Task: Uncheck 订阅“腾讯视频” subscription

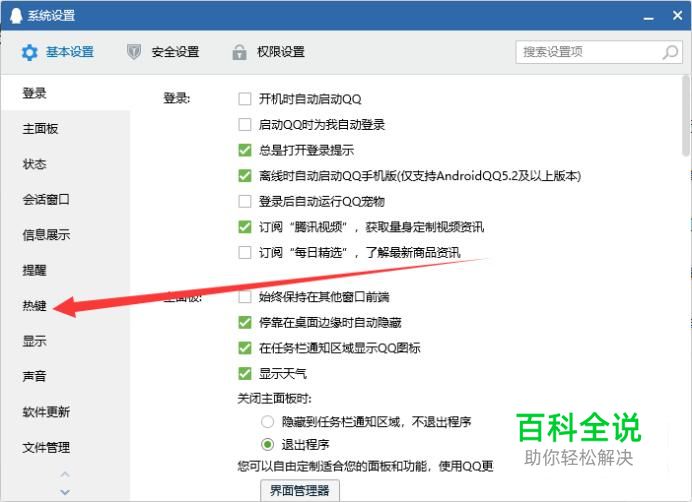Action: pyautogui.click(x=245, y=227)
